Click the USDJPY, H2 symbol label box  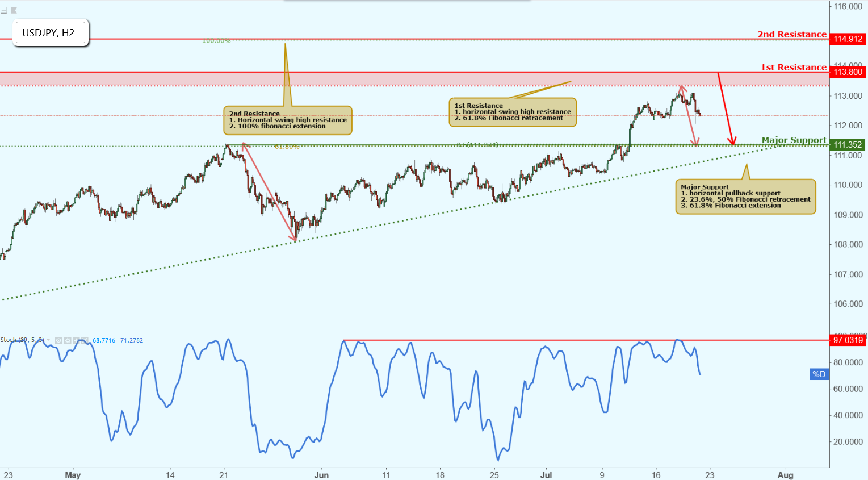point(50,33)
